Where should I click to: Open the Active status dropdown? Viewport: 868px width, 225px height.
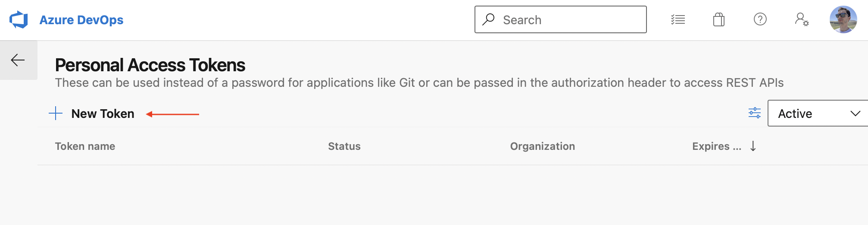(810, 114)
